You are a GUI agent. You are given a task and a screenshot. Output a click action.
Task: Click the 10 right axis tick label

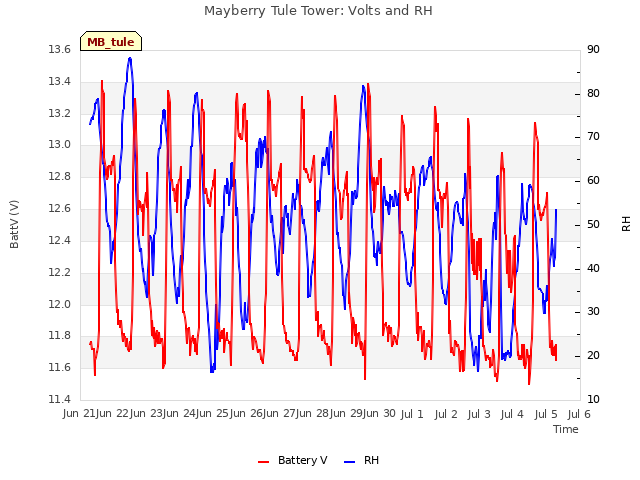(593, 399)
